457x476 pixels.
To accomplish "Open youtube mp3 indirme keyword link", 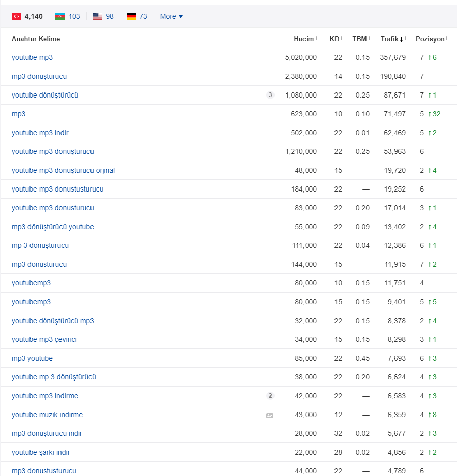I will pos(45,396).
